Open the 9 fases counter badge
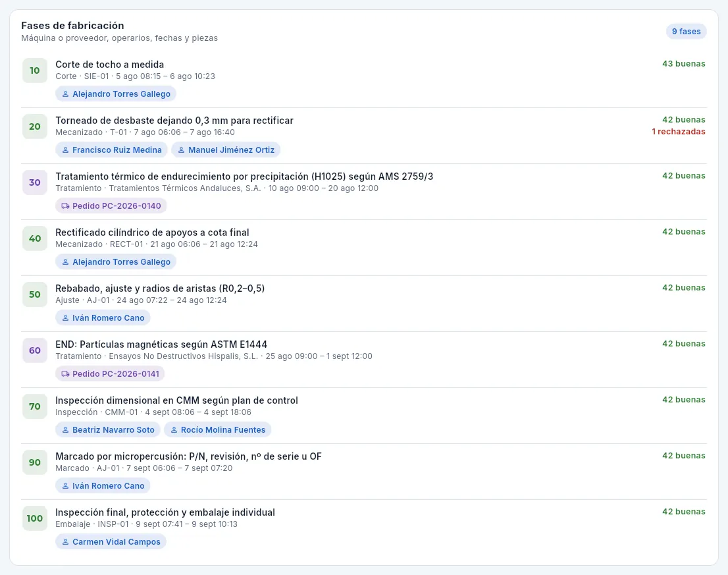The width and height of the screenshot is (728, 575). tap(687, 32)
